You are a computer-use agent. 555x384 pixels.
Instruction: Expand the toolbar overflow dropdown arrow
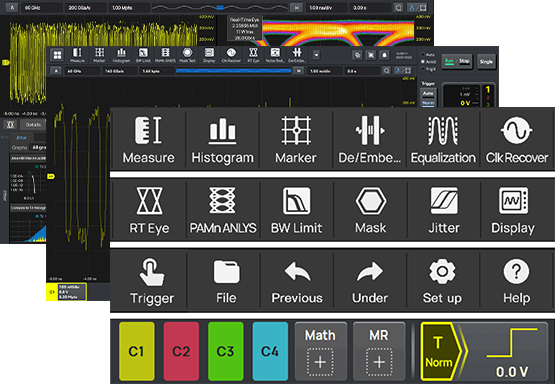(x=316, y=55)
